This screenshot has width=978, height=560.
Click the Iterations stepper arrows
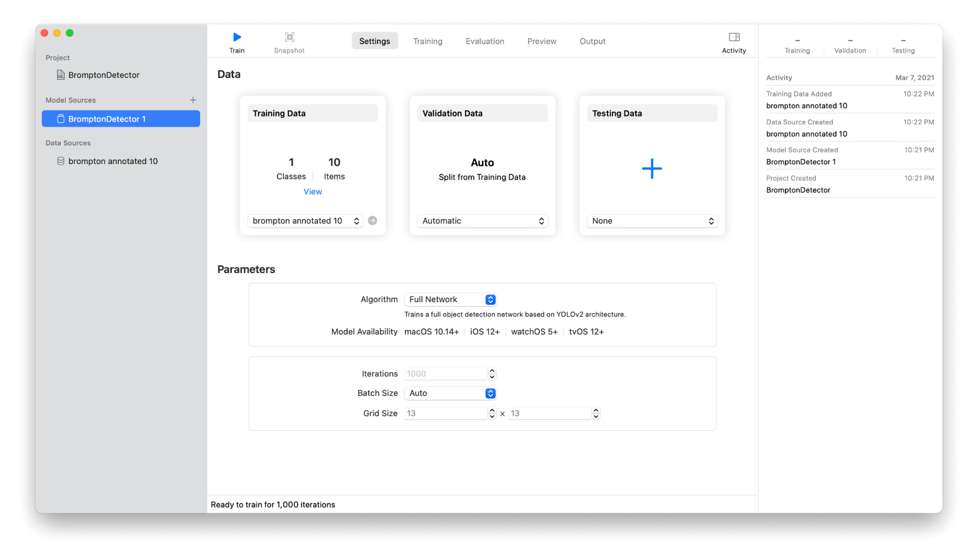pos(492,374)
